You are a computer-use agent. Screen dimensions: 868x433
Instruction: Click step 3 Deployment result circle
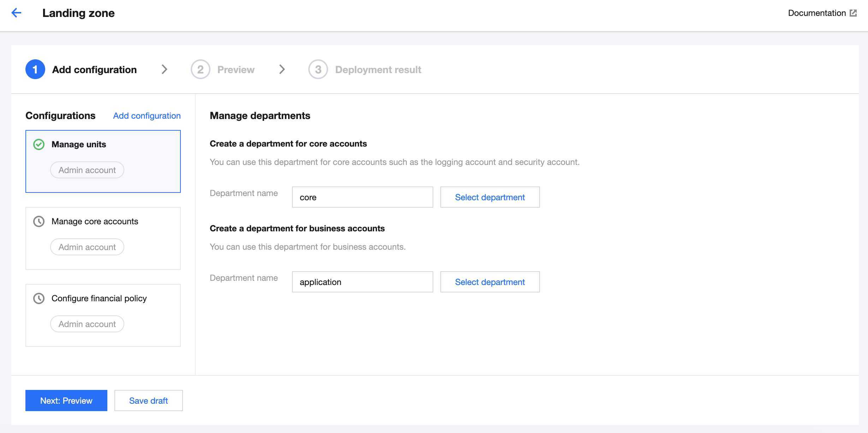pyautogui.click(x=318, y=70)
